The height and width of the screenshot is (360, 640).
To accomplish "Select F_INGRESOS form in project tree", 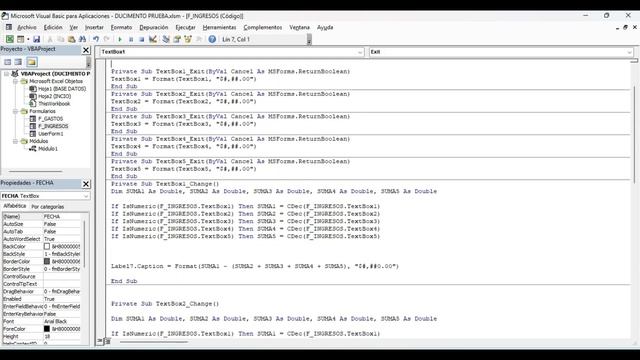I will 53,126.
